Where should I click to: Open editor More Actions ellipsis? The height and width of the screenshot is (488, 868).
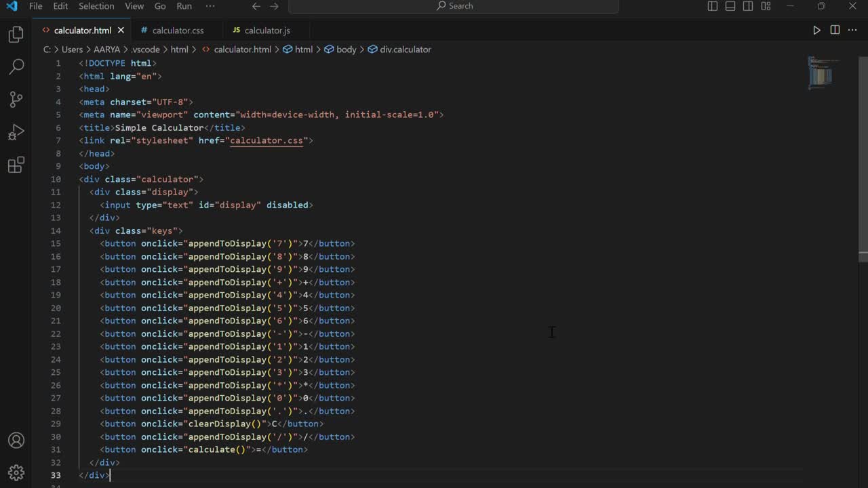point(852,30)
